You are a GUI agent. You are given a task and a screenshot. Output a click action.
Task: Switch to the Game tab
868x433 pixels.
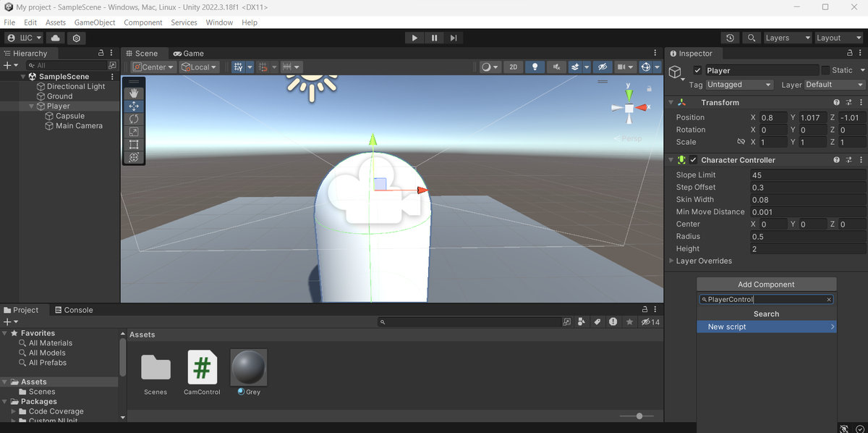(189, 53)
